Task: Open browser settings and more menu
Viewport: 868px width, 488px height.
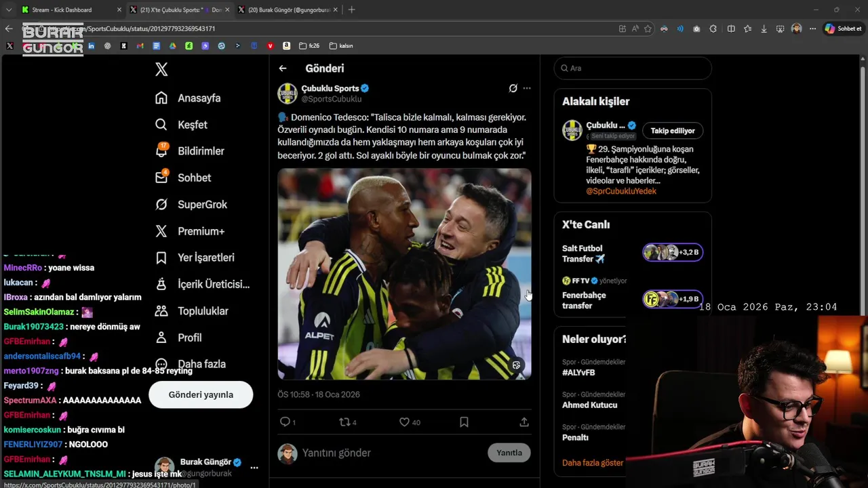Action: point(812,28)
